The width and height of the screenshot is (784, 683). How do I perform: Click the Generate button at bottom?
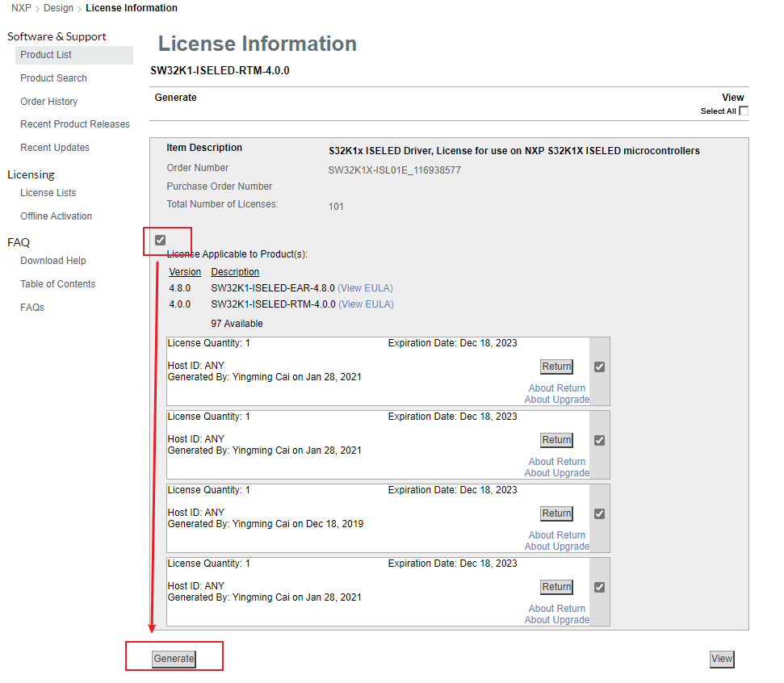[174, 659]
